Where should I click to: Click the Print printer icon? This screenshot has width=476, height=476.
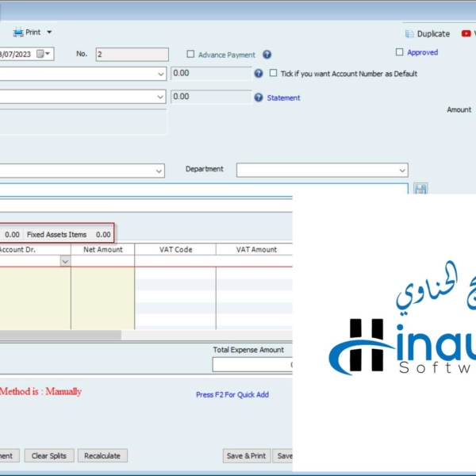tap(17, 33)
